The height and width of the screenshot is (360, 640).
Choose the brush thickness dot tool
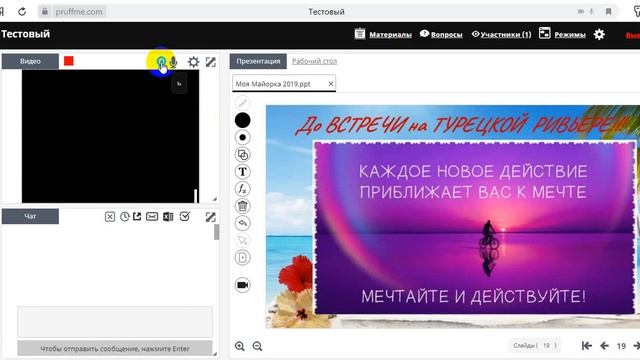[242, 138]
